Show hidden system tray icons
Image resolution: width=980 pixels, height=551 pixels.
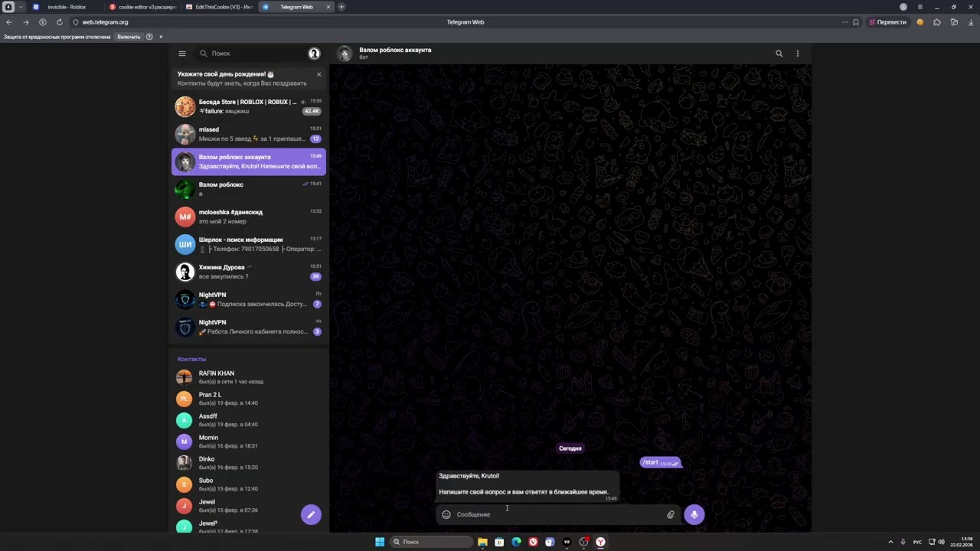tap(890, 542)
